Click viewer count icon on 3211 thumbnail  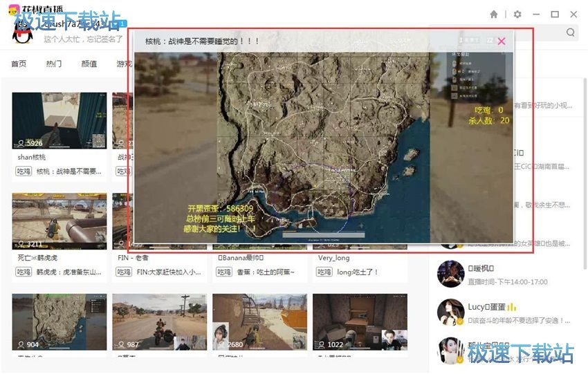(21, 244)
